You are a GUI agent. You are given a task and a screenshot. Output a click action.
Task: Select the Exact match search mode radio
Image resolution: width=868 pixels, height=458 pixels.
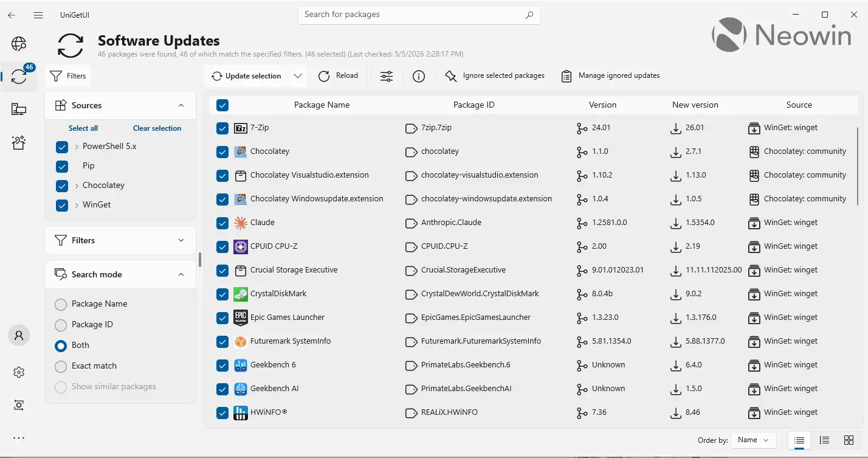[61, 366]
